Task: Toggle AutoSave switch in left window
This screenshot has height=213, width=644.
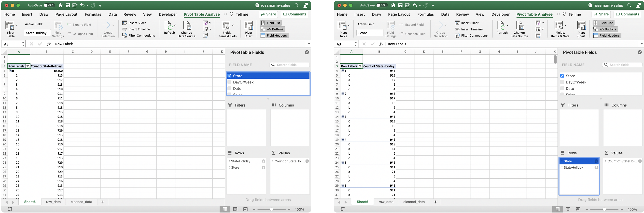Action: point(49,5)
